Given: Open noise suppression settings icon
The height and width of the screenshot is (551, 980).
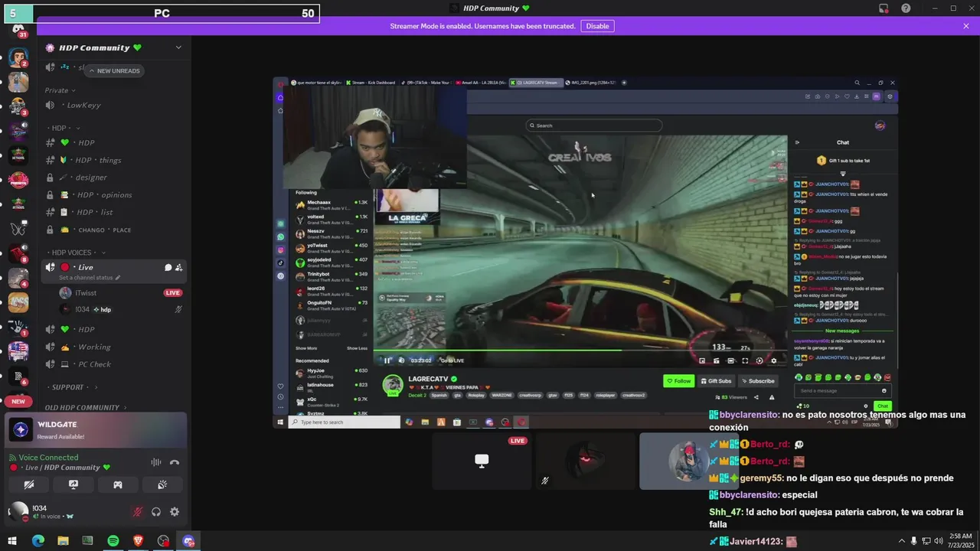Looking at the screenshot, I should (156, 462).
